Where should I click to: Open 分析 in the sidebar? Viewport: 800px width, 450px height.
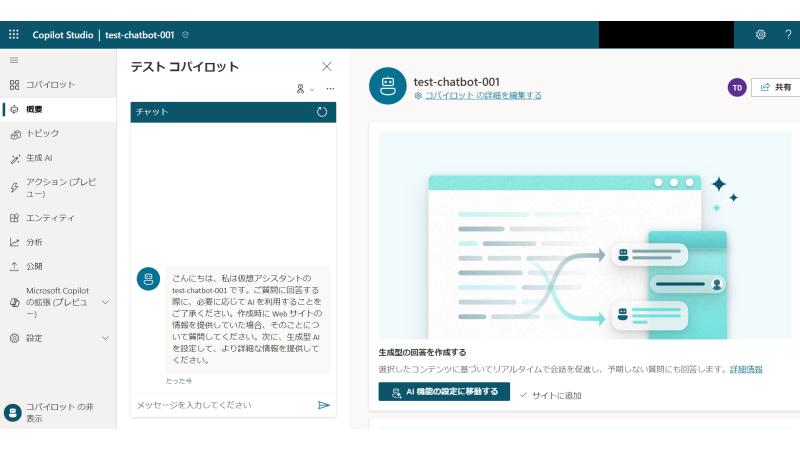[58, 242]
